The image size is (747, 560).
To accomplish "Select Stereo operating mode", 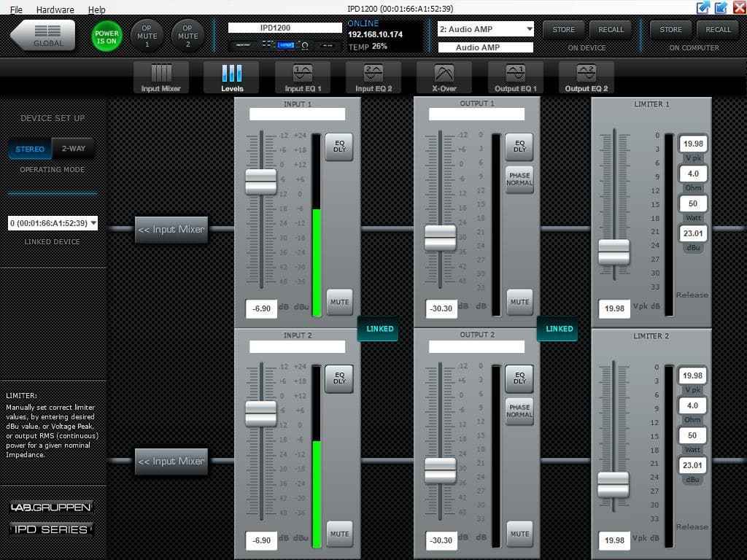I will (x=30, y=149).
